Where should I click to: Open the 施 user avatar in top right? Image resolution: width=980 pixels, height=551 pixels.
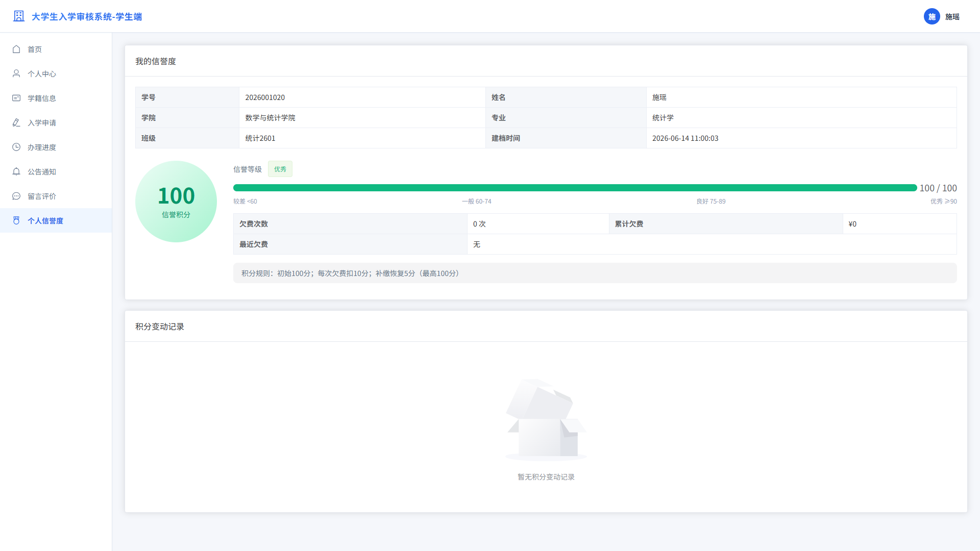point(932,16)
